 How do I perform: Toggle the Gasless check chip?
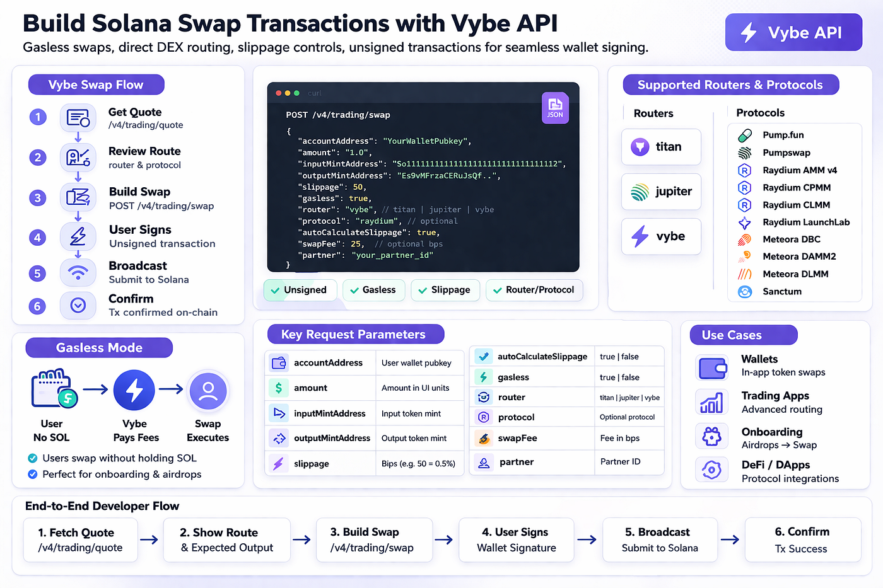pos(373,290)
